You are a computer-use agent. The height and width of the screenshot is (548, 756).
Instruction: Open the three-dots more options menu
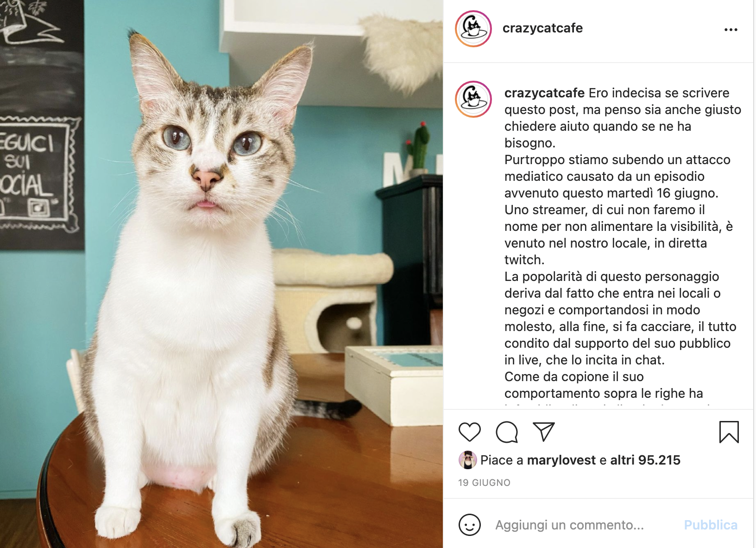coord(731,30)
